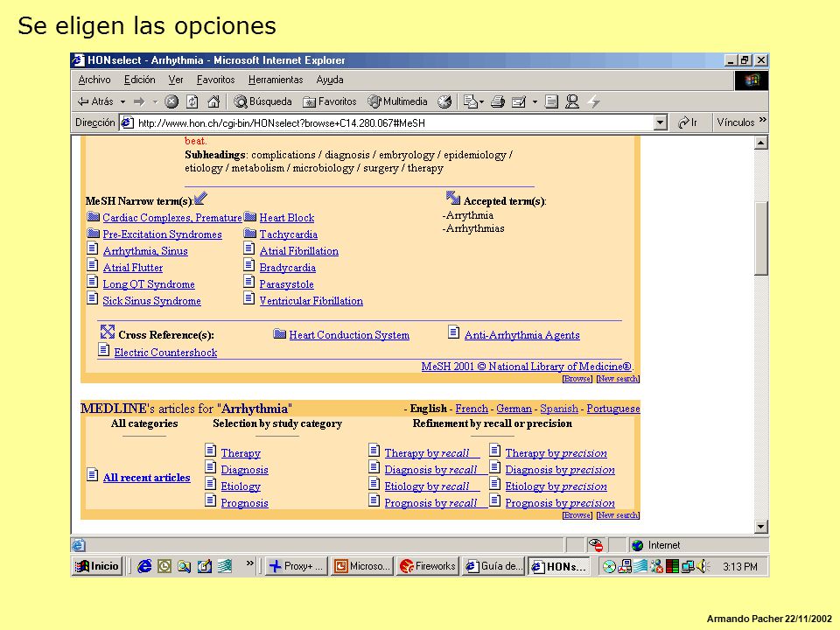Click the Ventricular Fibrillation link
Viewport: 840px width, 630px height.
[311, 300]
